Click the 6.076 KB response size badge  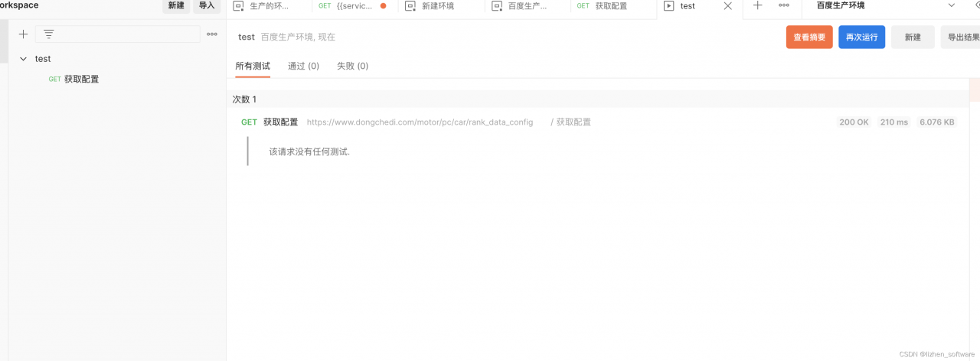point(937,122)
